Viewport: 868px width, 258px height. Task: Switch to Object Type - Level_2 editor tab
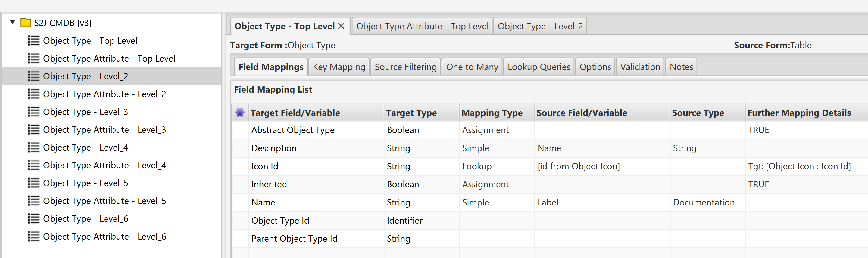(540, 26)
